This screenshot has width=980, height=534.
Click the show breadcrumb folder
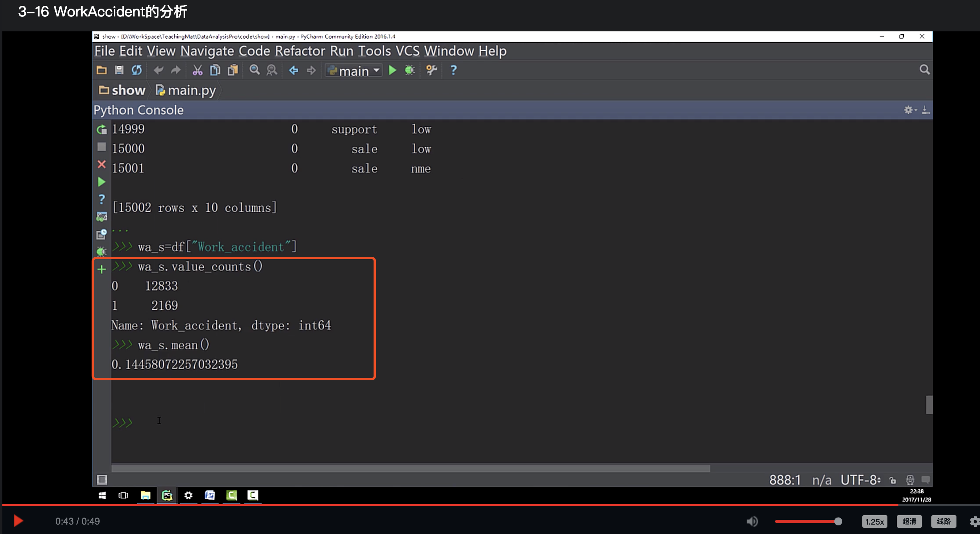[x=122, y=90]
